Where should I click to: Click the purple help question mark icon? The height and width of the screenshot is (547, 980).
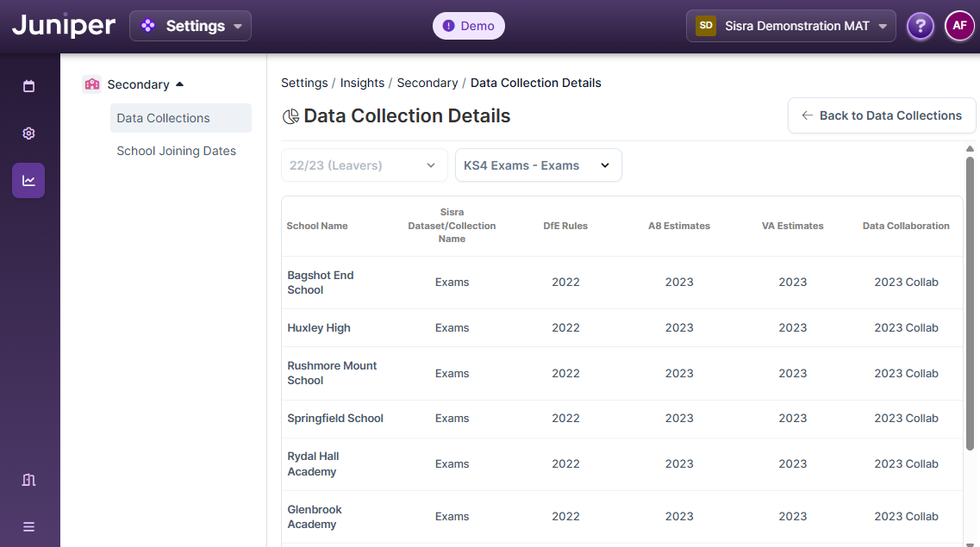[920, 26]
